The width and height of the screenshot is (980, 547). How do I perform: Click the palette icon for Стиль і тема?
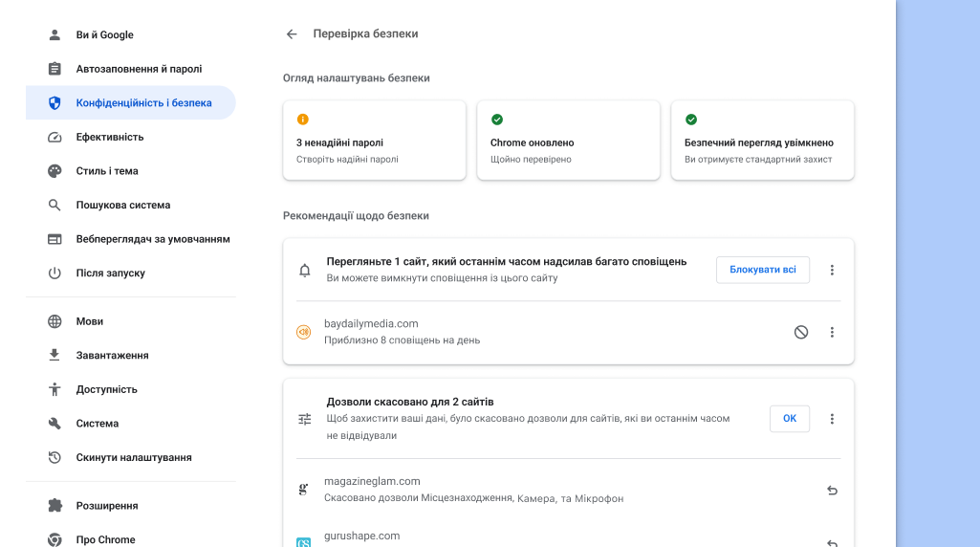pyautogui.click(x=54, y=170)
